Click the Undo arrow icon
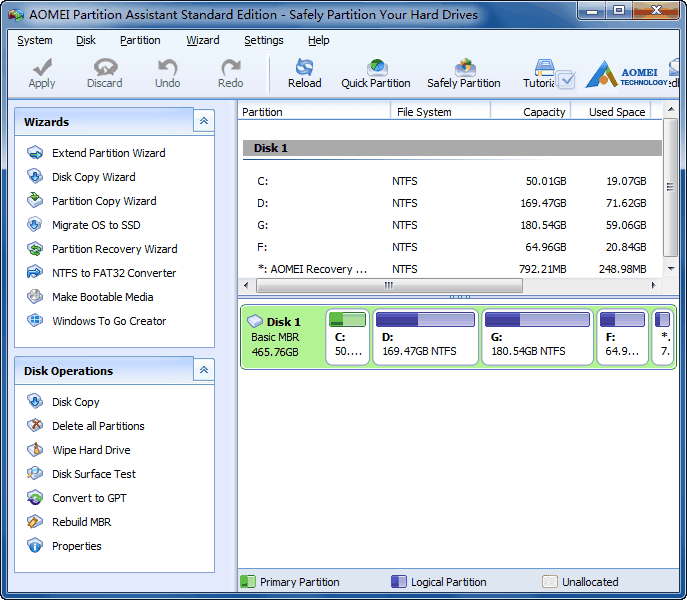The width and height of the screenshot is (687, 600). click(x=167, y=69)
